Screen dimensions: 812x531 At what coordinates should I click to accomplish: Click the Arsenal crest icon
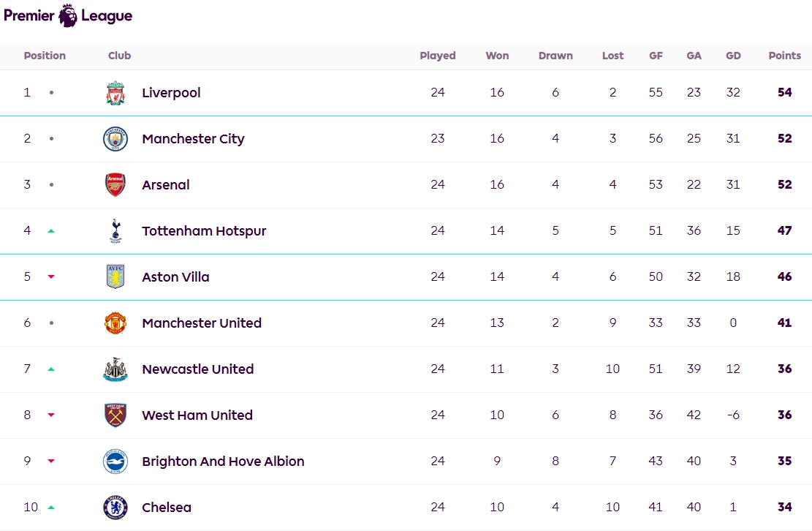(115, 185)
